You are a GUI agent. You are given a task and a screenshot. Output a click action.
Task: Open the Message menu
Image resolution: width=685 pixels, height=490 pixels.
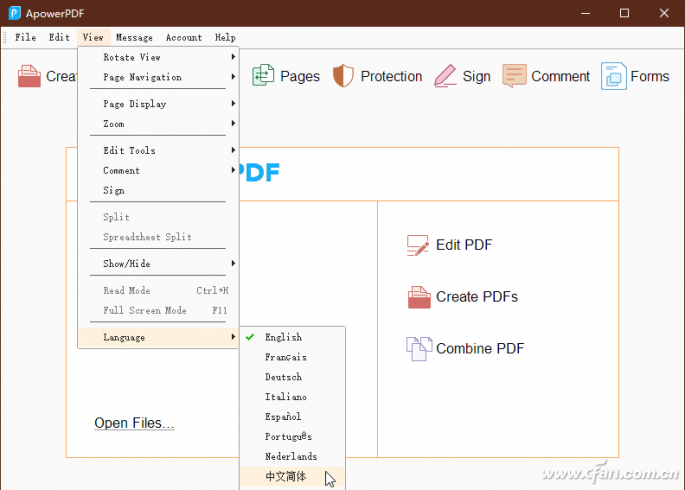134,38
